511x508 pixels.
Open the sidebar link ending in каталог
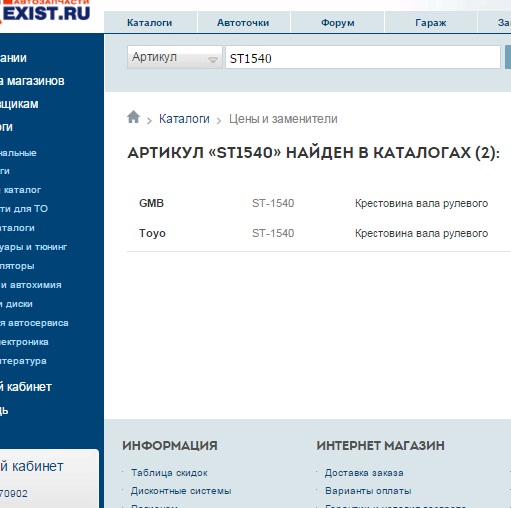point(21,190)
